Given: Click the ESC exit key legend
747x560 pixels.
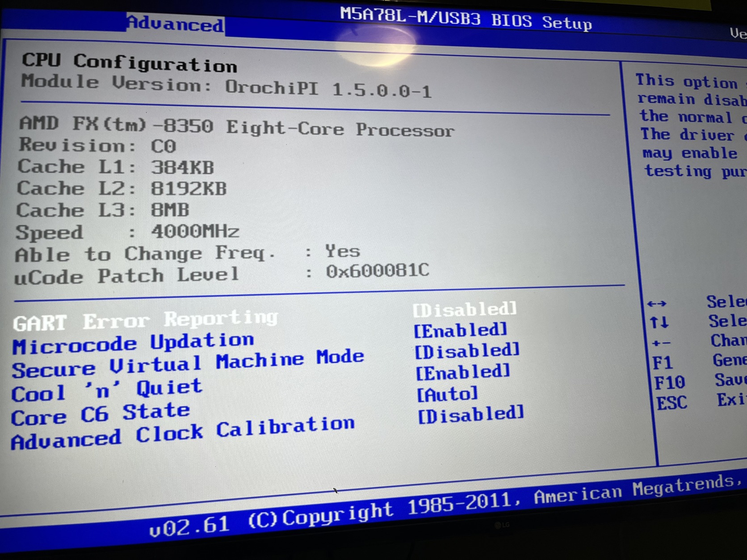Looking at the screenshot, I should click(672, 403).
